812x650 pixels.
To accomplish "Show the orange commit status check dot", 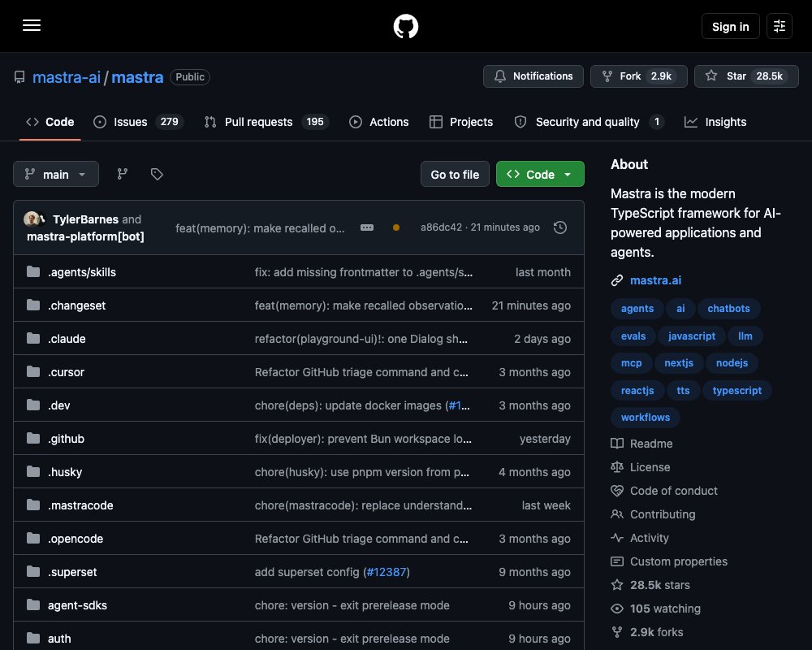I will [396, 227].
